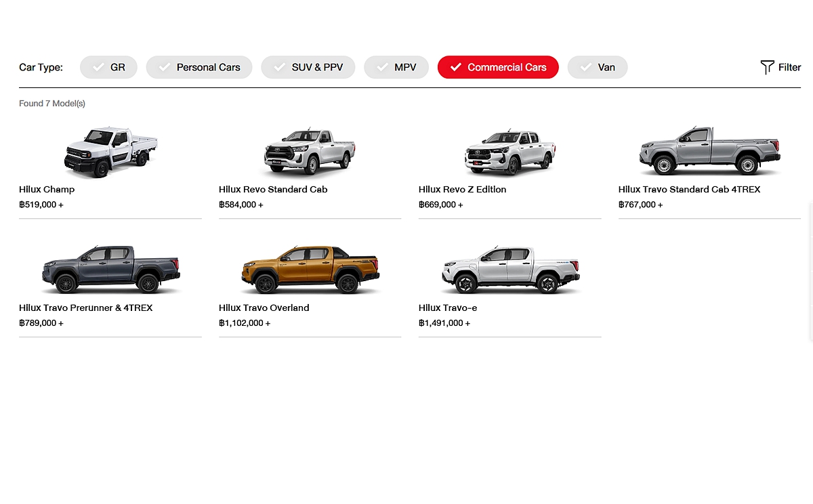
Task: View the silver Hilux Travo Standard Cab image
Action: tap(709, 151)
